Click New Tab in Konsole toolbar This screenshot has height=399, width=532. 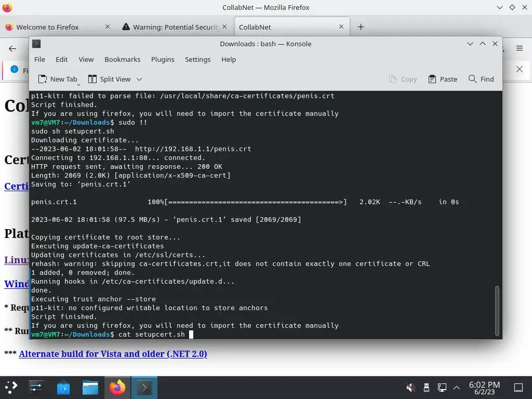58,79
